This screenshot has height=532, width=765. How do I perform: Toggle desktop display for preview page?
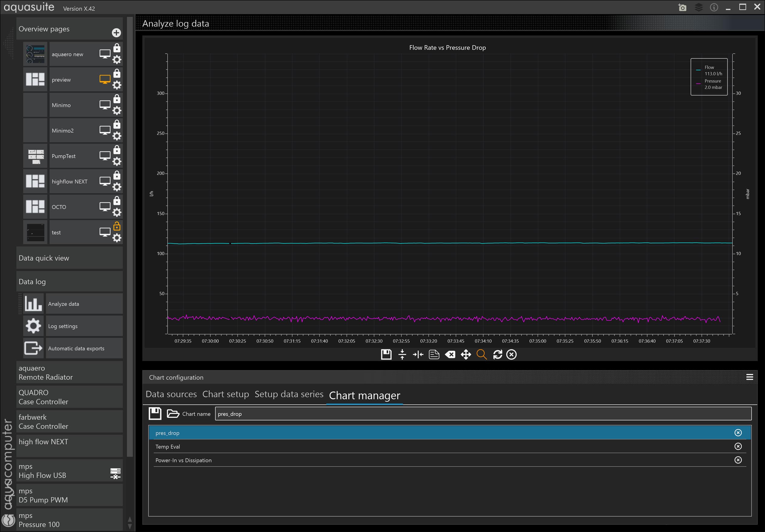click(105, 79)
